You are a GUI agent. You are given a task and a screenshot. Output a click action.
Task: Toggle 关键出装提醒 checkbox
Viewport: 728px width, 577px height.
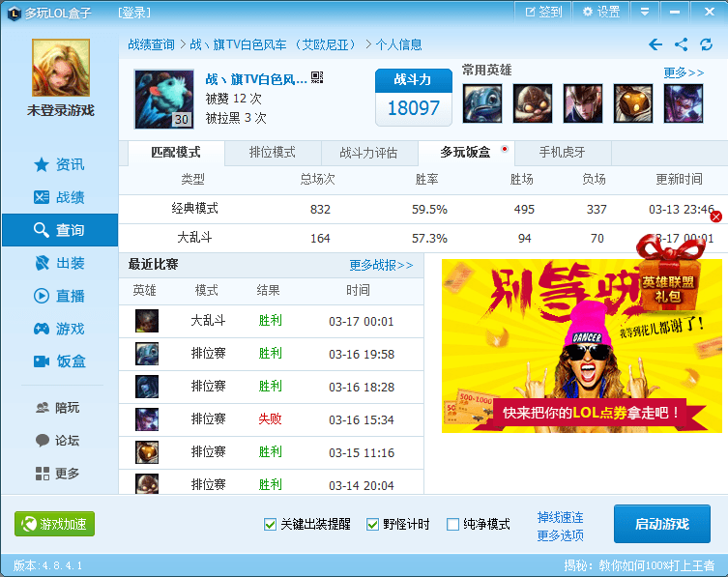pyautogui.click(x=270, y=525)
